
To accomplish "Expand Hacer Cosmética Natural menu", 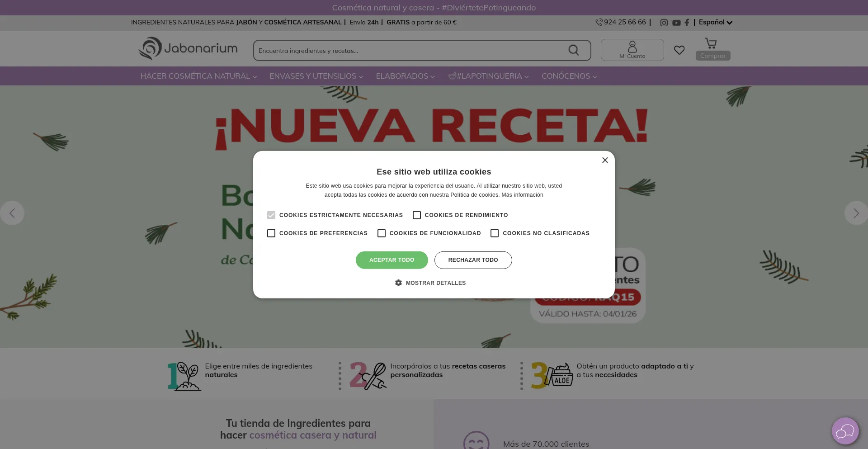I will tap(198, 76).
